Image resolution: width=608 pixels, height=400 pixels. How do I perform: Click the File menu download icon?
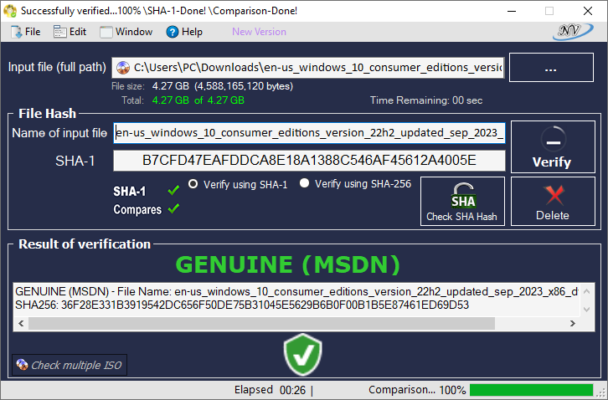point(16,32)
